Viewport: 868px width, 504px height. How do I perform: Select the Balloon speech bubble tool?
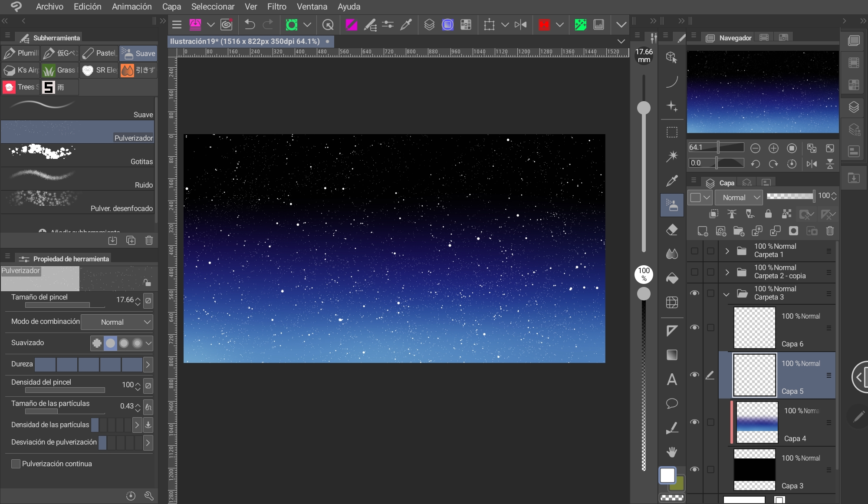coord(672,404)
